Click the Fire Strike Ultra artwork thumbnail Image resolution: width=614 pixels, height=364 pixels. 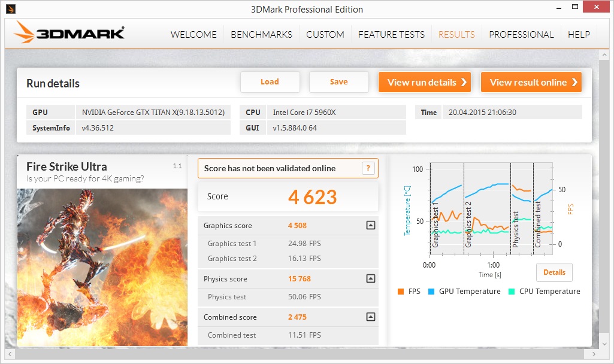click(x=102, y=268)
